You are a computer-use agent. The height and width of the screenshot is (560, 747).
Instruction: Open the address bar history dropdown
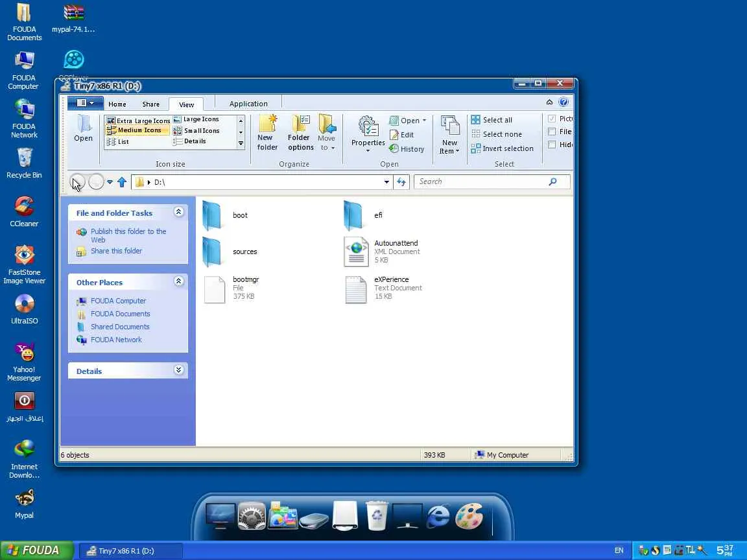[x=386, y=182]
